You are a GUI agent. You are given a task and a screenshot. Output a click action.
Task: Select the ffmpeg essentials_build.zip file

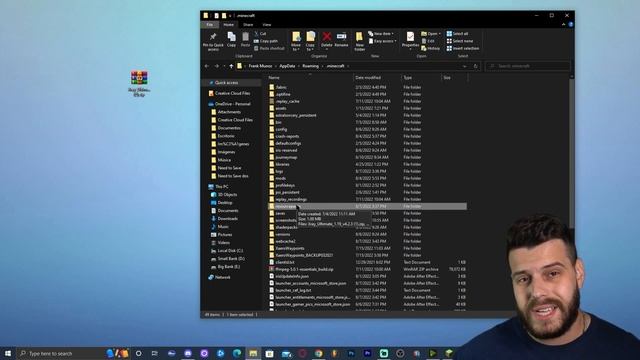tap(367, 269)
